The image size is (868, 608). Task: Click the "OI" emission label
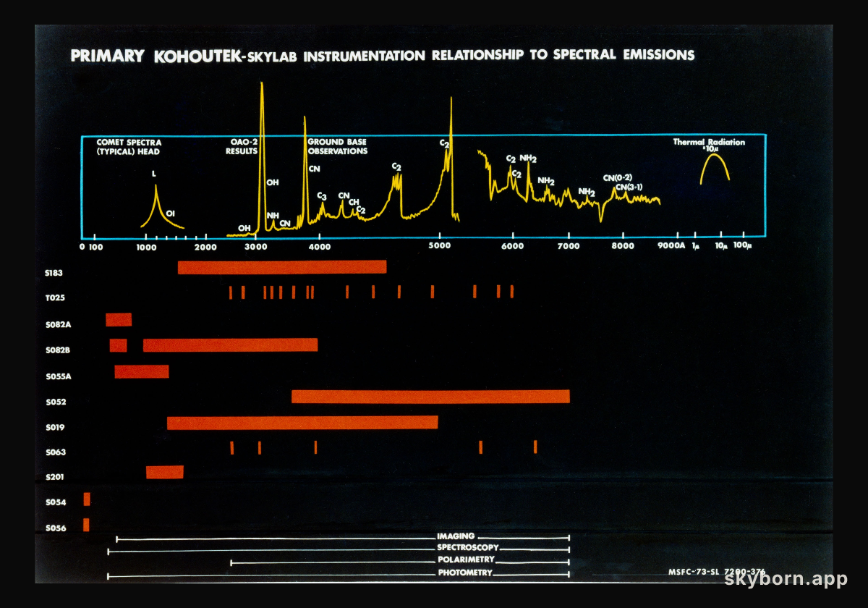pyautogui.click(x=171, y=214)
